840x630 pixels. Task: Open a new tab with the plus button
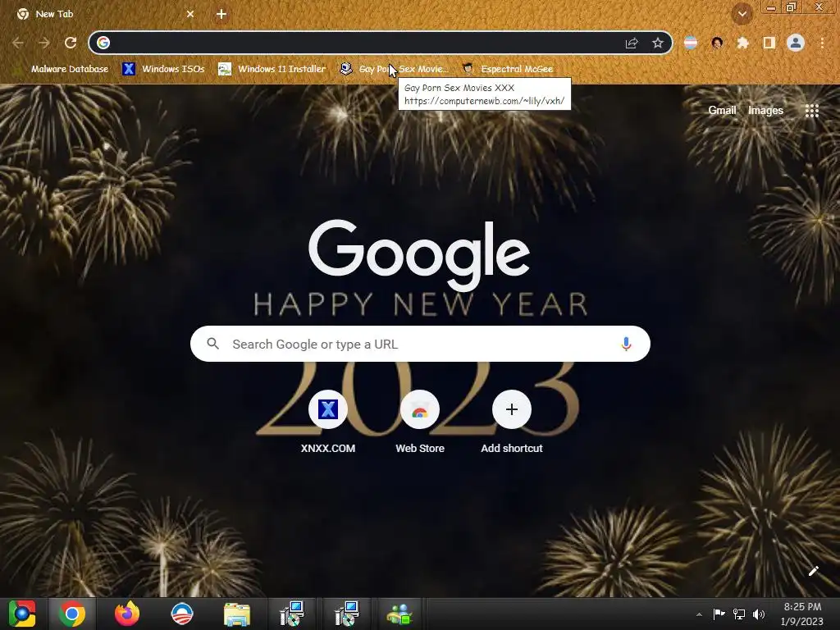[221, 14]
